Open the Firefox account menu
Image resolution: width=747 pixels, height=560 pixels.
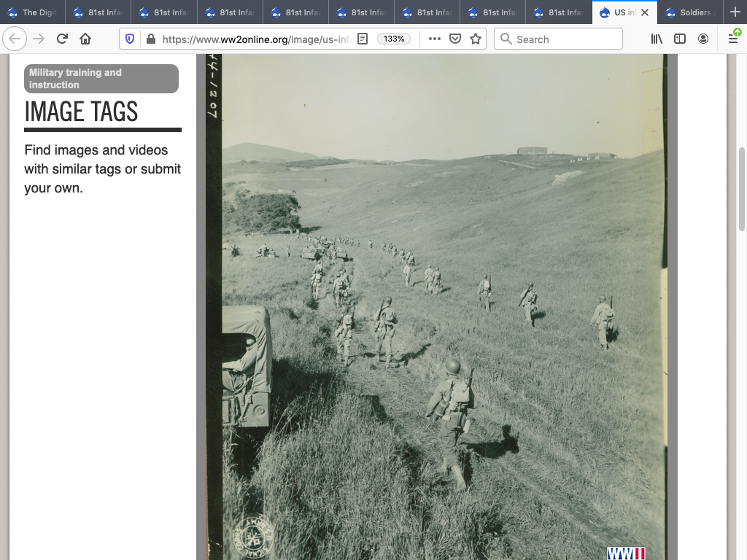point(703,39)
